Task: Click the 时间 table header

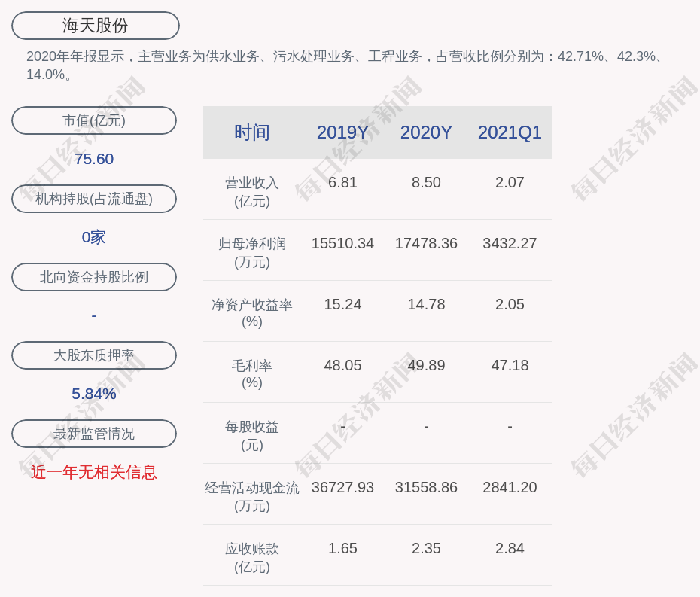Action: [252, 132]
